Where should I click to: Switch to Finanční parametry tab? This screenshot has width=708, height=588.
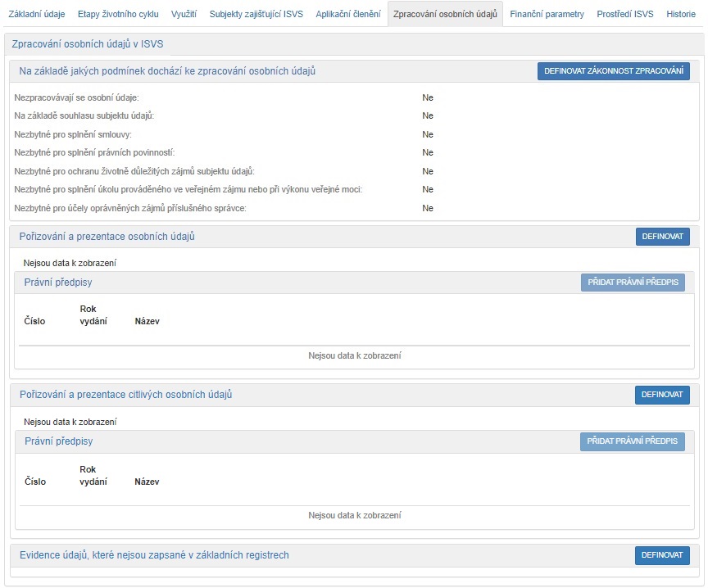tap(547, 15)
